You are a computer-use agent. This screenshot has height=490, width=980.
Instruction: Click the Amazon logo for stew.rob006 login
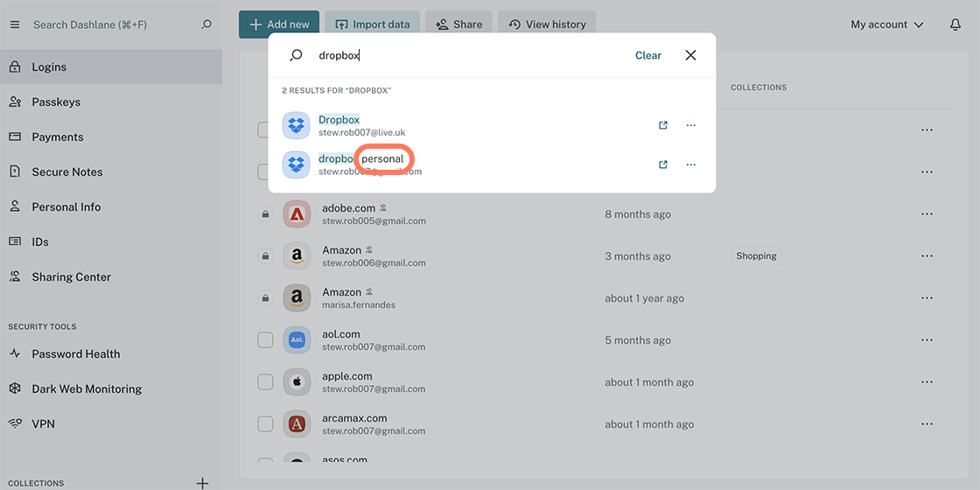click(x=297, y=256)
